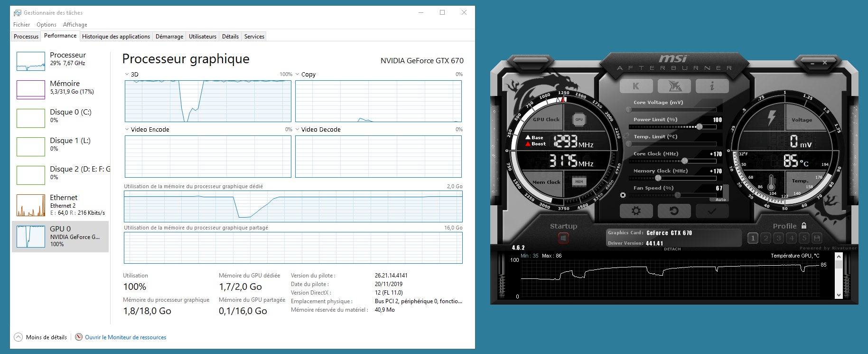Select Disque 1 (L:) in the sidebar
The width and height of the screenshot is (868, 354).
[x=60, y=146]
